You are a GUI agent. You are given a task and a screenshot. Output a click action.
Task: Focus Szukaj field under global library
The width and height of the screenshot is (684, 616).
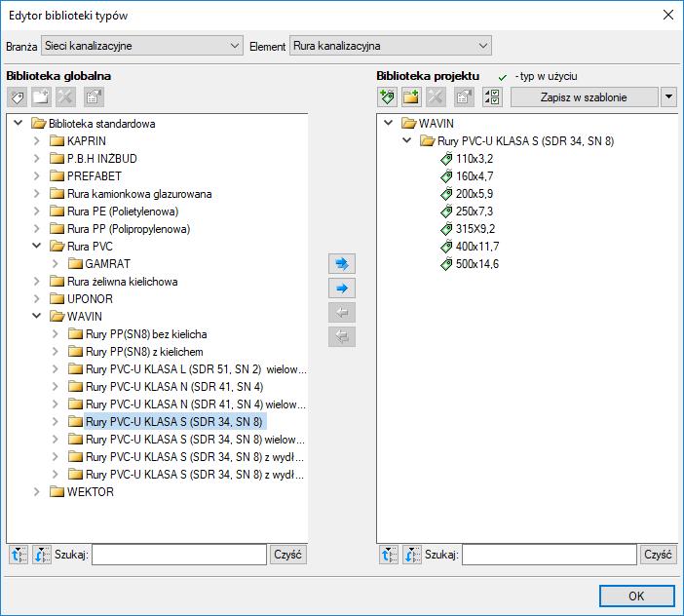[x=179, y=555]
